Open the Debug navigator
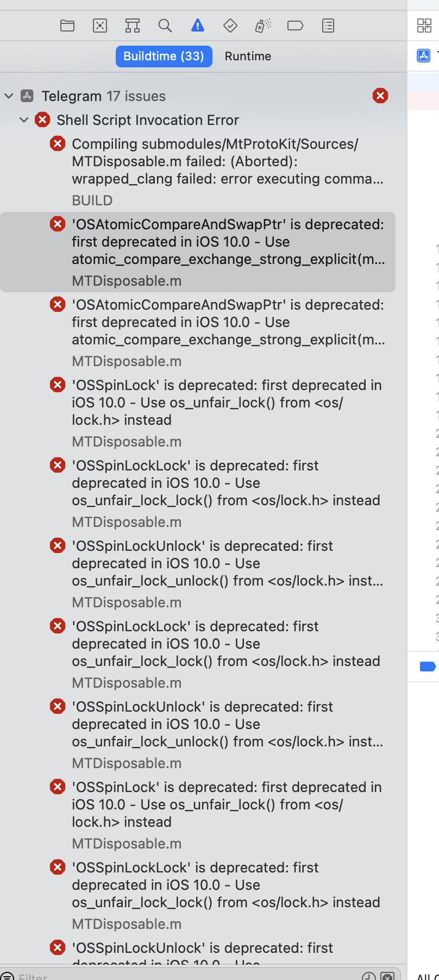 point(262,25)
